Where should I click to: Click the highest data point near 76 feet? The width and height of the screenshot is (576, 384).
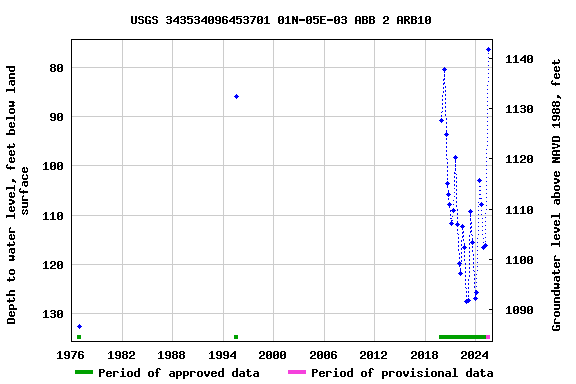pyautogui.click(x=488, y=50)
